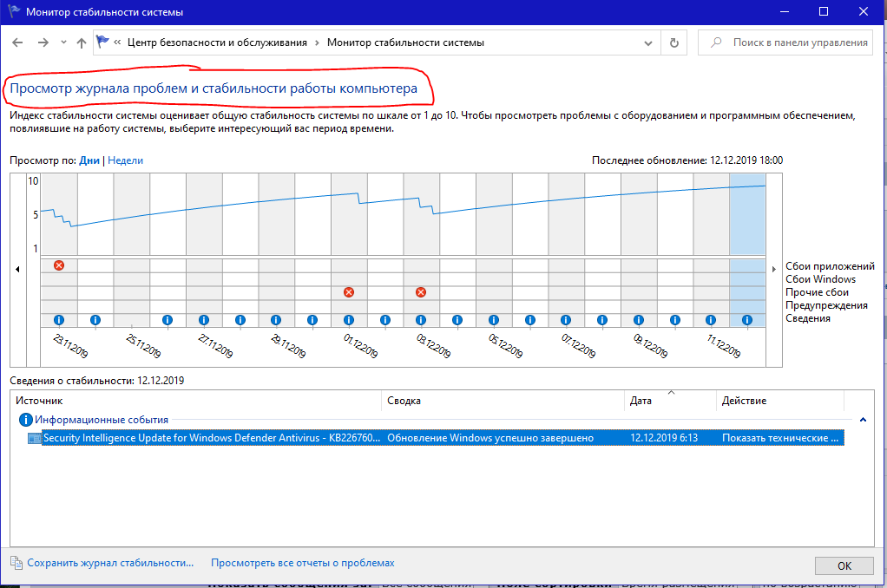
Task: Click info icon for 11.12.2019
Action: click(x=711, y=320)
